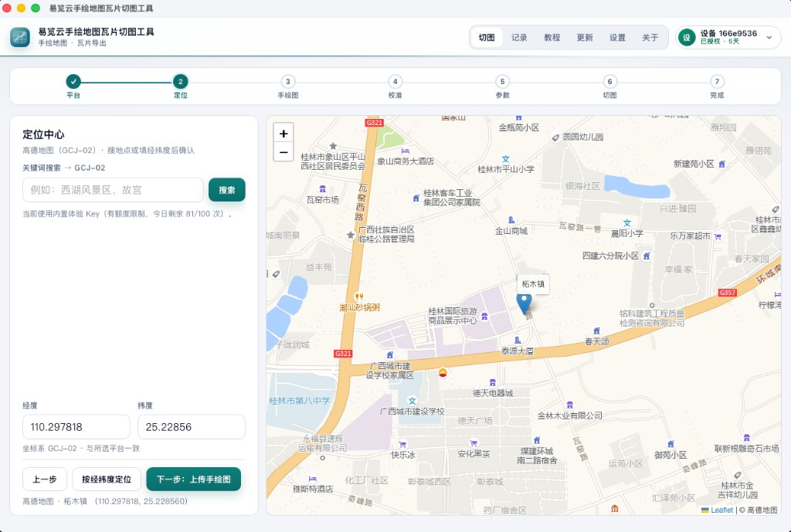The width and height of the screenshot is (791, 532).
Task: Select step 5 参数 in stepper
Action: [502, 86]
